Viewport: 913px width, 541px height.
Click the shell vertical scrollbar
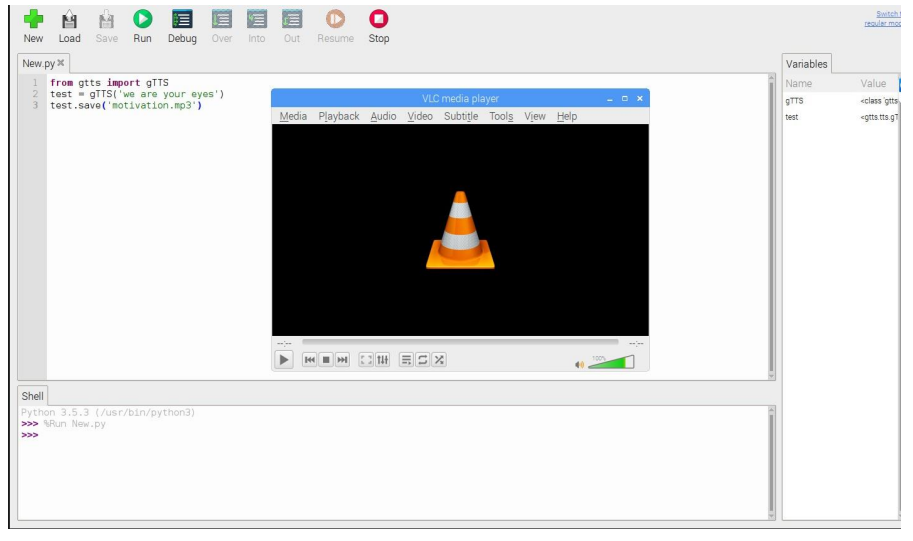pyautogui.click(x=772, y=463)
